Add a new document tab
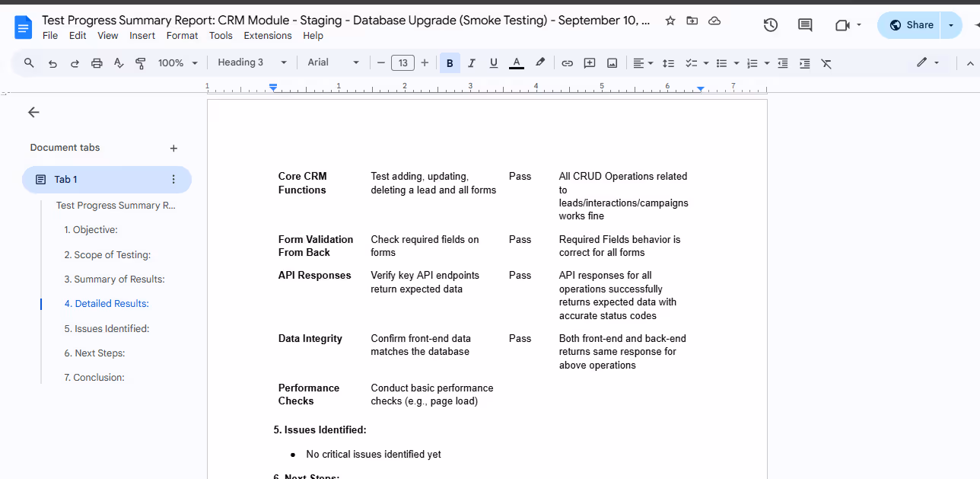The height and width of the screenshot is (479, 980). [x=173, y=148]
